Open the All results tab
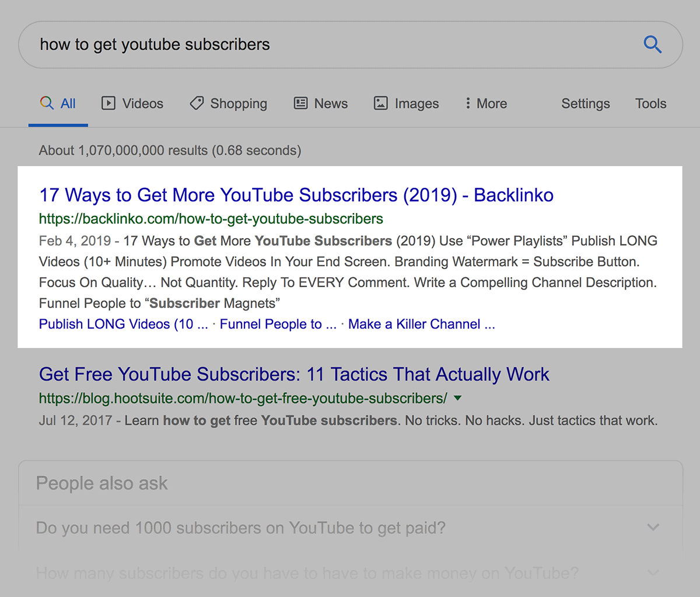 [58, 103]
